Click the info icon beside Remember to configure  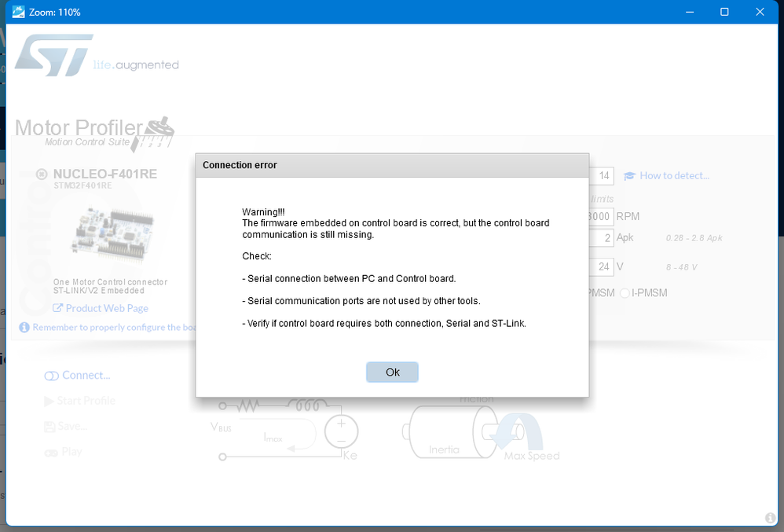click(24, 327)
